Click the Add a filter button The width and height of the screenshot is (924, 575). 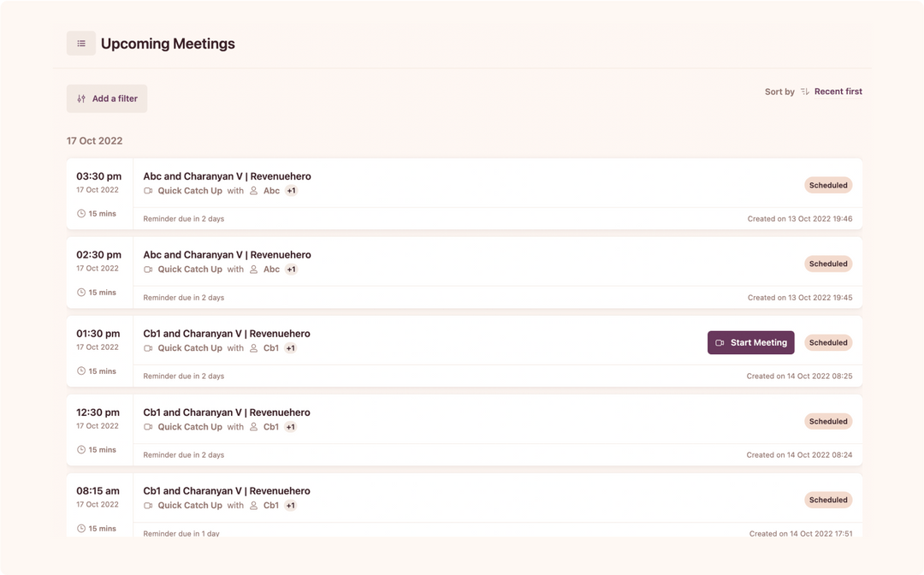coord(106,98)
